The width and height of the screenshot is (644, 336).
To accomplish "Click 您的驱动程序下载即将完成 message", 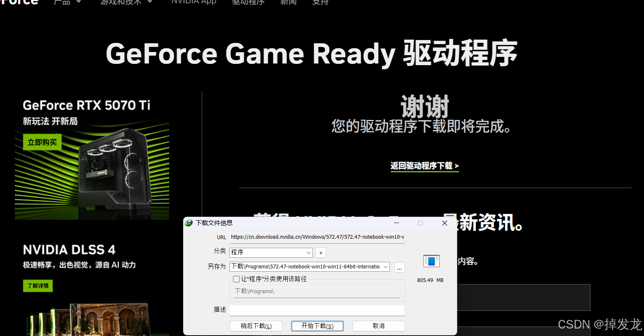I will [x=421, y=126].
